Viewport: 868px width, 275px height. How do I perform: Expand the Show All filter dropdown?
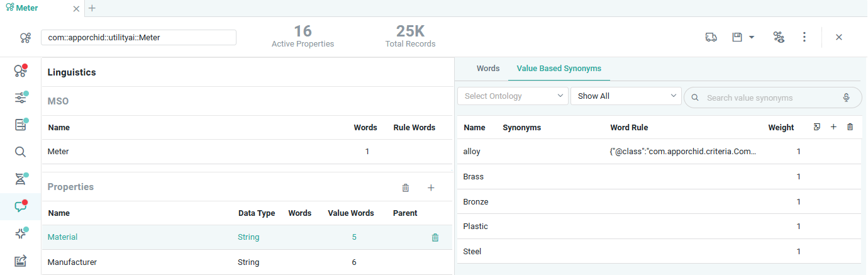click(x=625, y=96)
